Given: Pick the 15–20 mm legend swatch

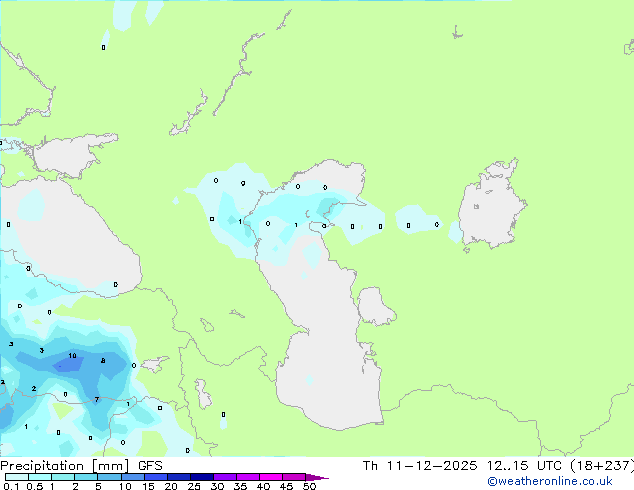Looking at the screenshot, I should pyautogui.click(x=156, y=477).
